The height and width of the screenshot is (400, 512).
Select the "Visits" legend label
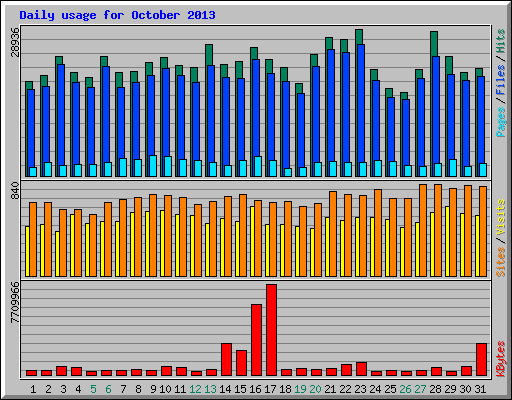tap(501, 218)
